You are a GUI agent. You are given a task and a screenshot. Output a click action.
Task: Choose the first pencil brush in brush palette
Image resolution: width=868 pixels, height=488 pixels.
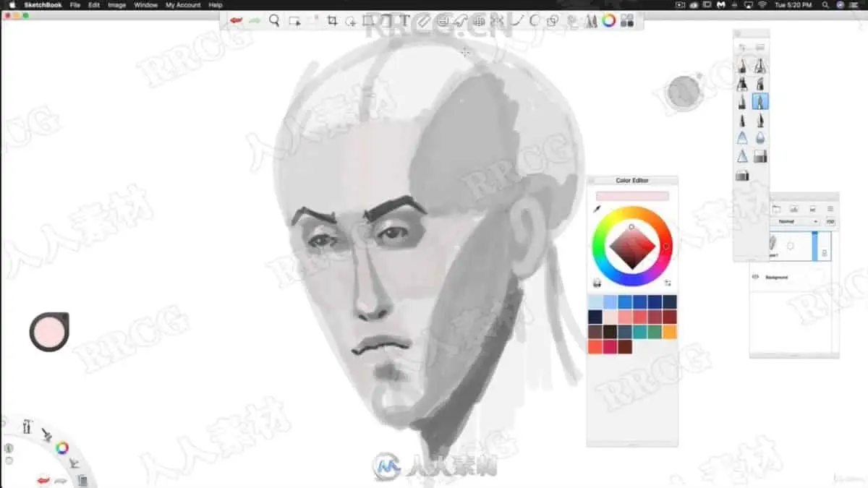pos(742,66)
